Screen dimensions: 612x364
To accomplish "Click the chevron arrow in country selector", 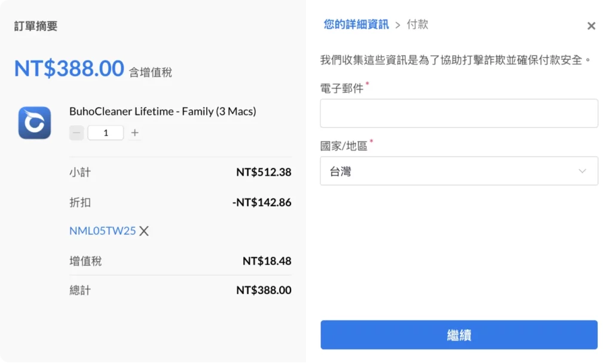I will pos(583,172).
